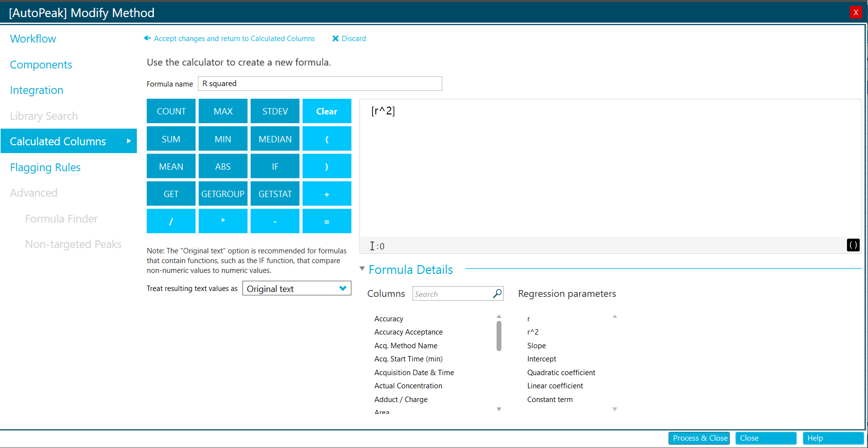The height and width of the screenshot is (448, 868).
Task: Select Accuracy Acceptance in the Columns list
Action: click(409, 332)
